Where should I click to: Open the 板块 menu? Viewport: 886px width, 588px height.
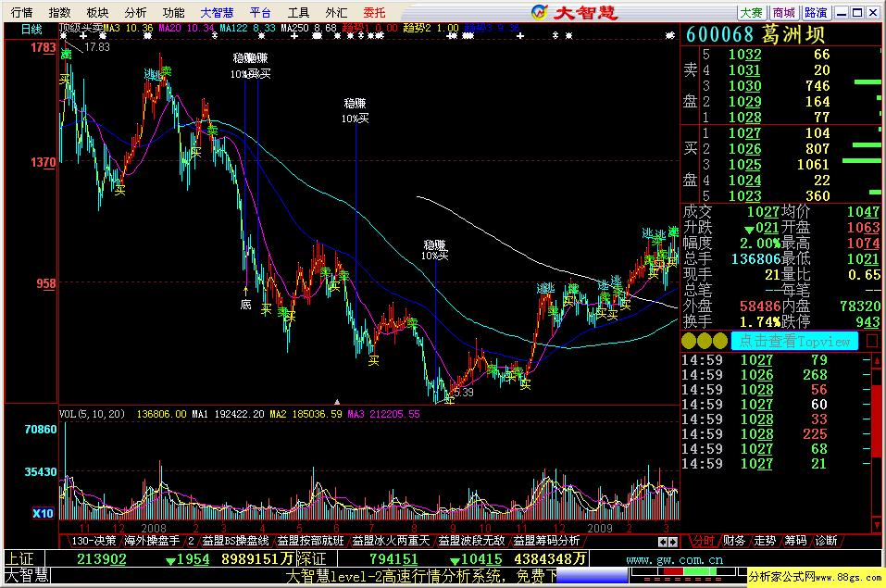pos(97,12)
